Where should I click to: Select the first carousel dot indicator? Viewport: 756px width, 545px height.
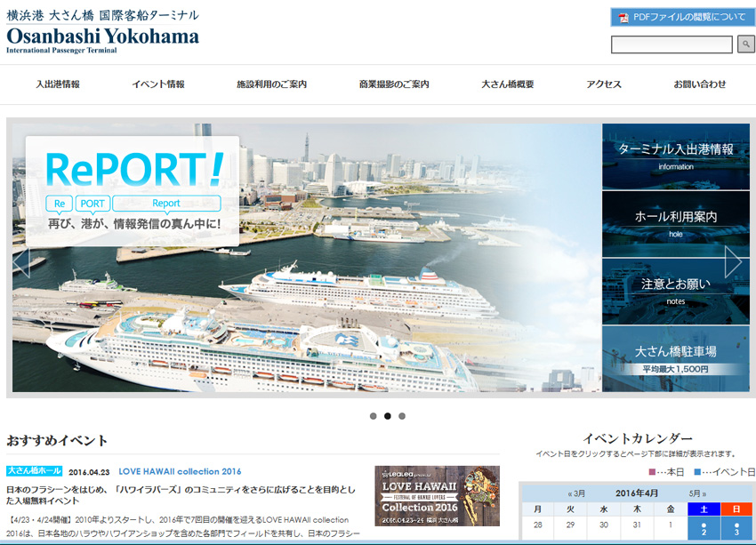click(374, 416)
